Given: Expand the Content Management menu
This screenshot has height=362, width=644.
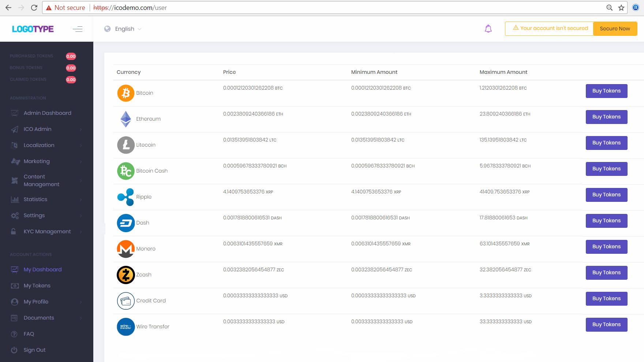Looking at the screenshot, I should click(41, 180).
